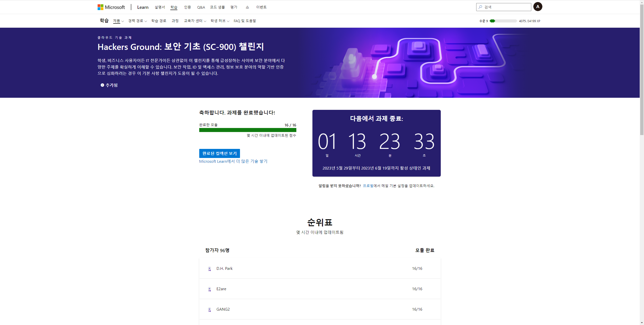Viewport: 644px width, 325px height.
Task: Open the profile avatar labeled A
Action: (538, 6)
